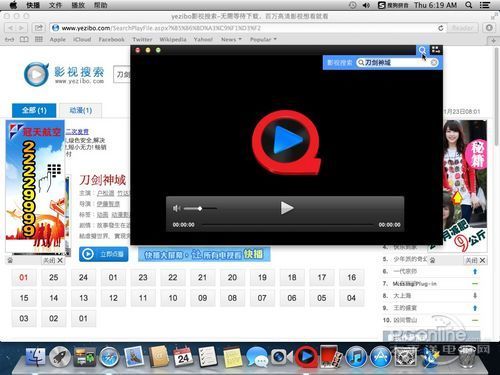
Task: Open Notes yellow pad icon in Dock
Action: [232, 357]
